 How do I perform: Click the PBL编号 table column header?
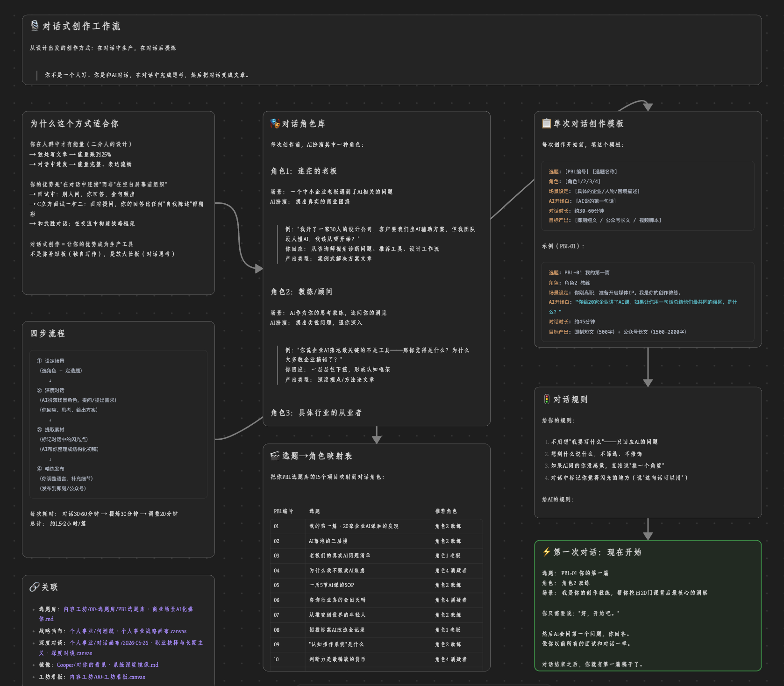[x=284, y=511]
